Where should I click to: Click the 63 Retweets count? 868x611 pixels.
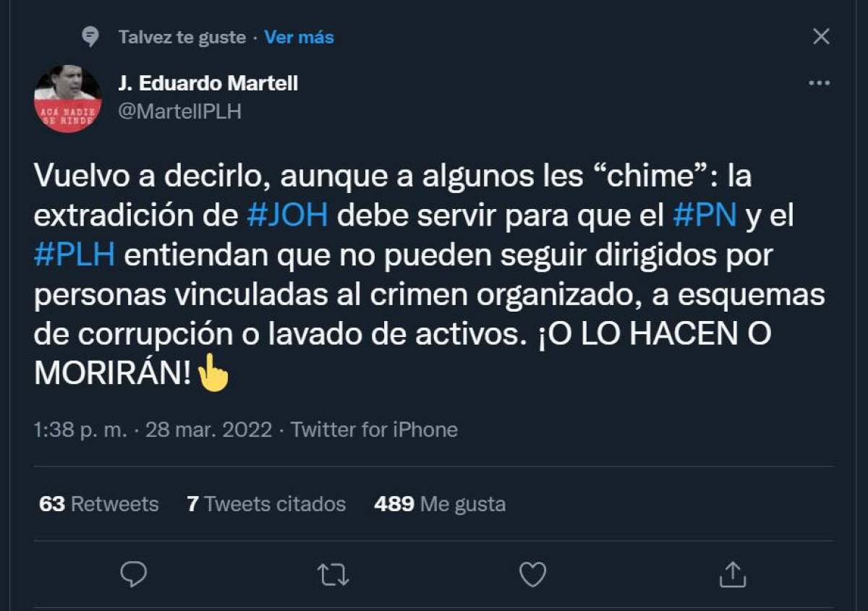tap(98, 504)
